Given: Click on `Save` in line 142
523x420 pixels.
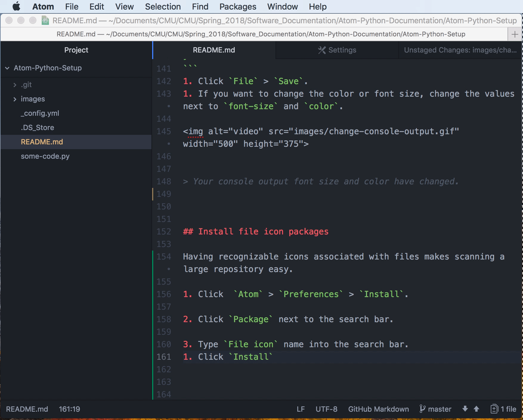Looking at the screenshot, I should 288,81.
